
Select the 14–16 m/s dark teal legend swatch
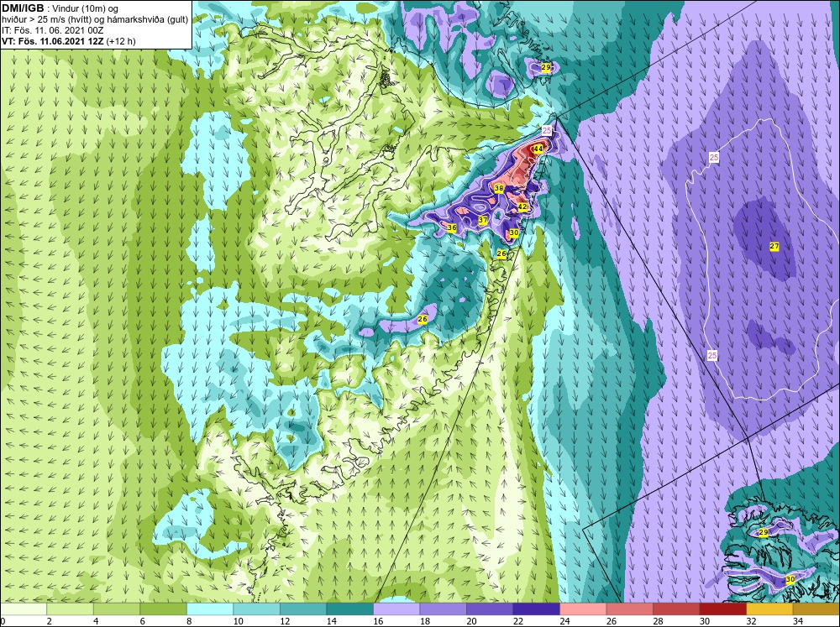[349, 609]
